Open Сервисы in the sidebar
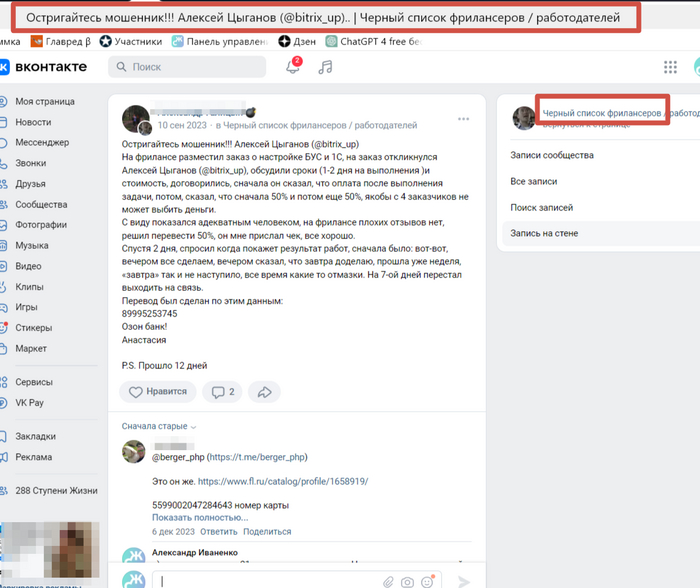 point(34,382)
